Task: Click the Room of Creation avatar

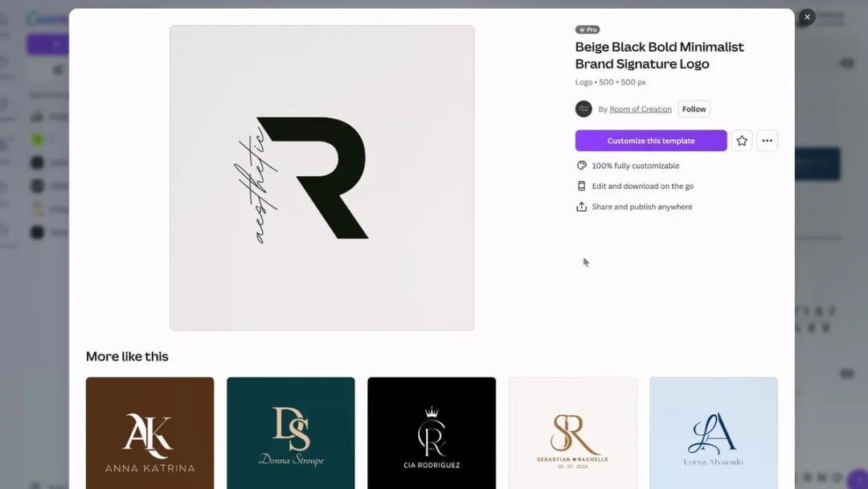Action: click(583, 109)
